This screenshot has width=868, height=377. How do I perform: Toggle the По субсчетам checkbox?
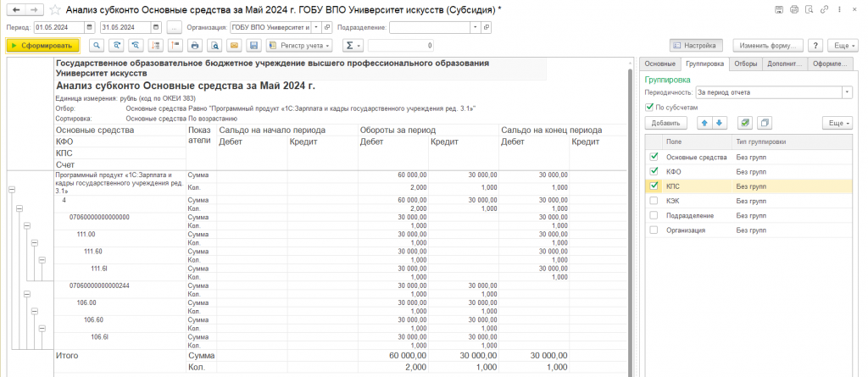(650, 108)
